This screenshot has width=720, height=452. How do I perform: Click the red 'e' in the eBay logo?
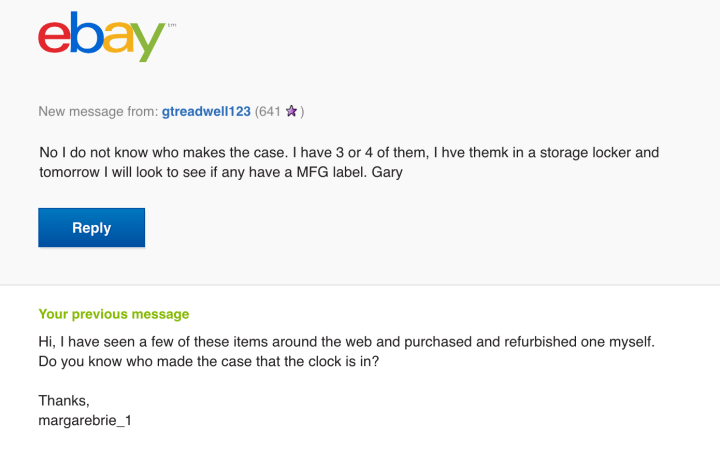click(56, 38)
